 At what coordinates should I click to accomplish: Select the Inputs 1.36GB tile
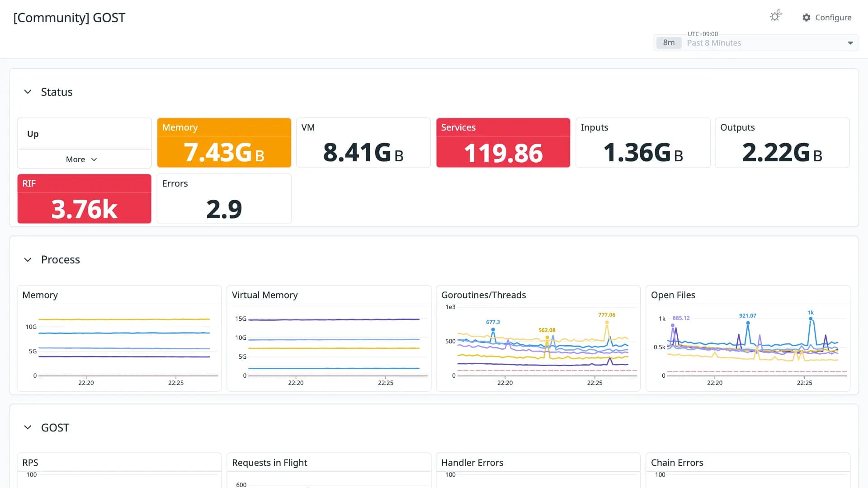point(643,143)
